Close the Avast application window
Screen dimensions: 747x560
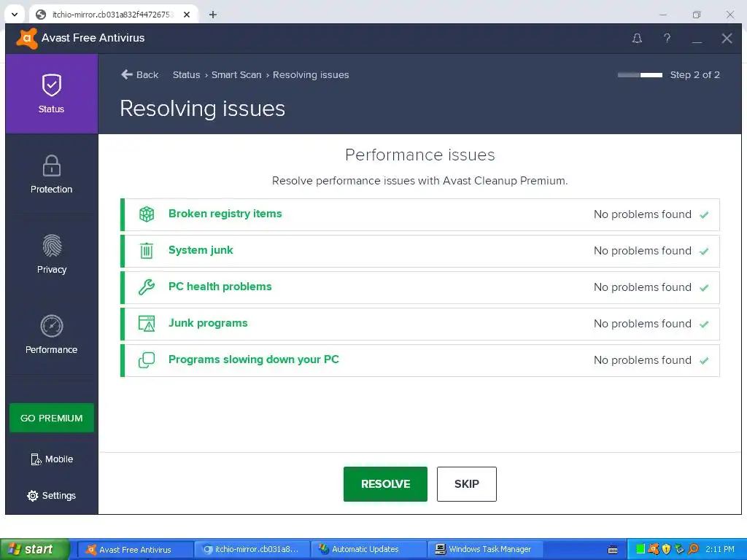(x=727, y=38)
